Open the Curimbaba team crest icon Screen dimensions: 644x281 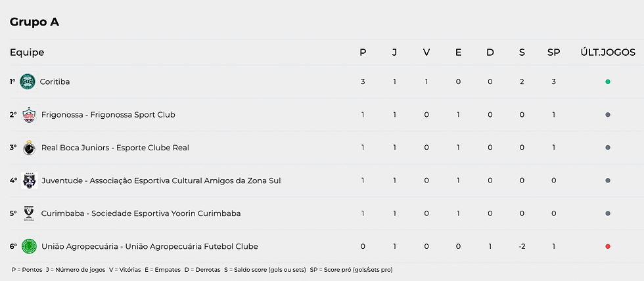pyautogui.click(x=29, y=214)
